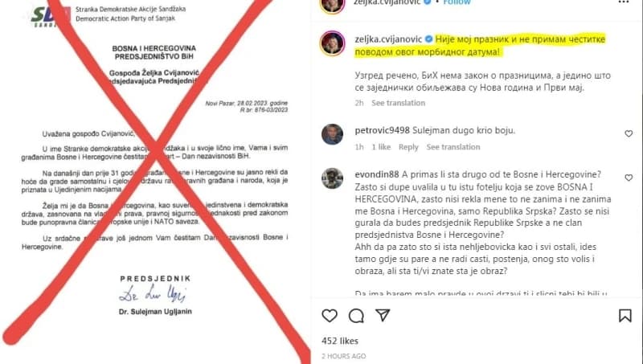The width and height of the screenshot is (643, 364).
Task: Open evondin88 profile avatar
Action: 332,178
